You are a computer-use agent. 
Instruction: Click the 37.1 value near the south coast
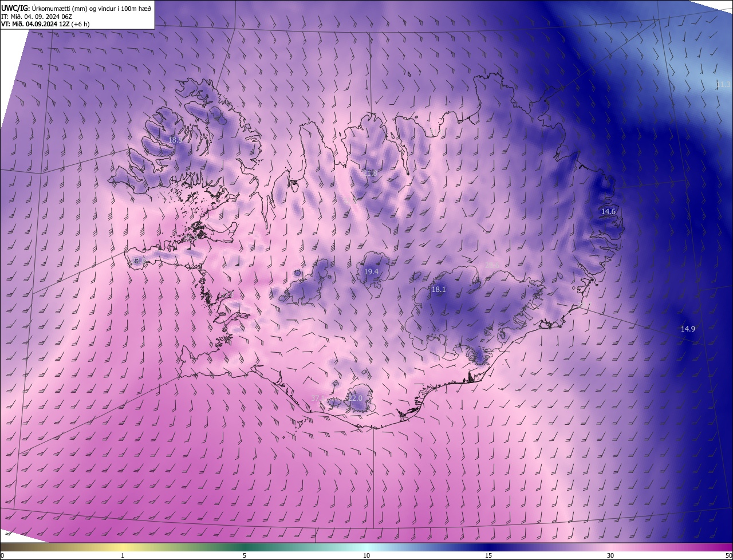(318, 398)
